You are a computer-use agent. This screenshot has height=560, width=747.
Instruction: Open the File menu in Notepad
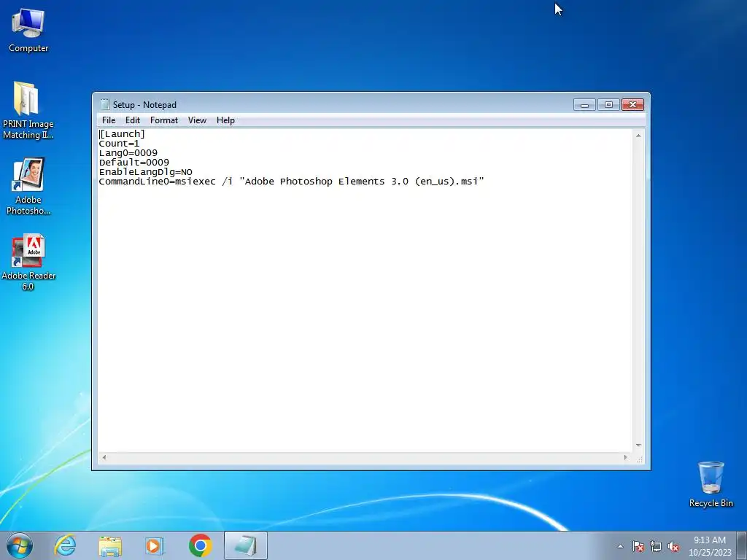click(x=109, y=120)
